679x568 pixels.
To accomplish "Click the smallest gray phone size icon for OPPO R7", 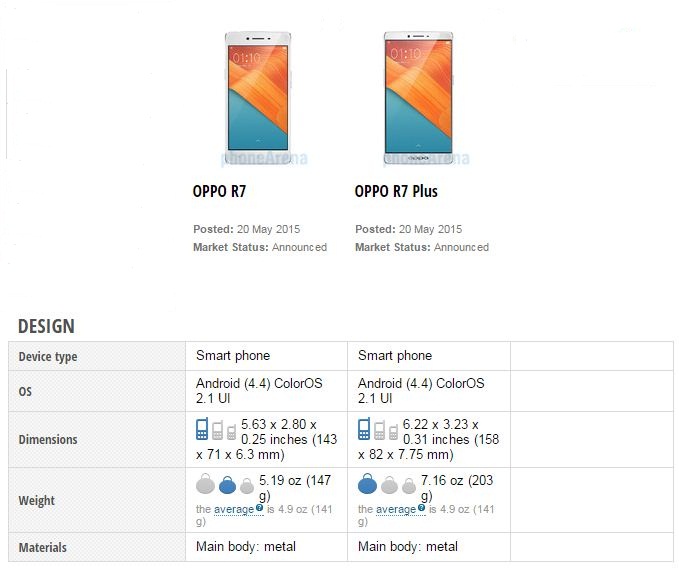I will [x=231, y=432].
